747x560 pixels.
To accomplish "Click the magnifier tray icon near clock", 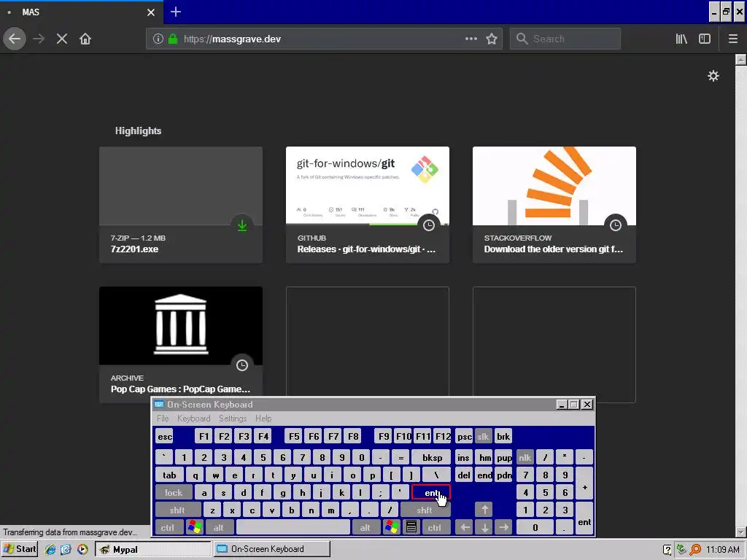I will coord(695,550).
